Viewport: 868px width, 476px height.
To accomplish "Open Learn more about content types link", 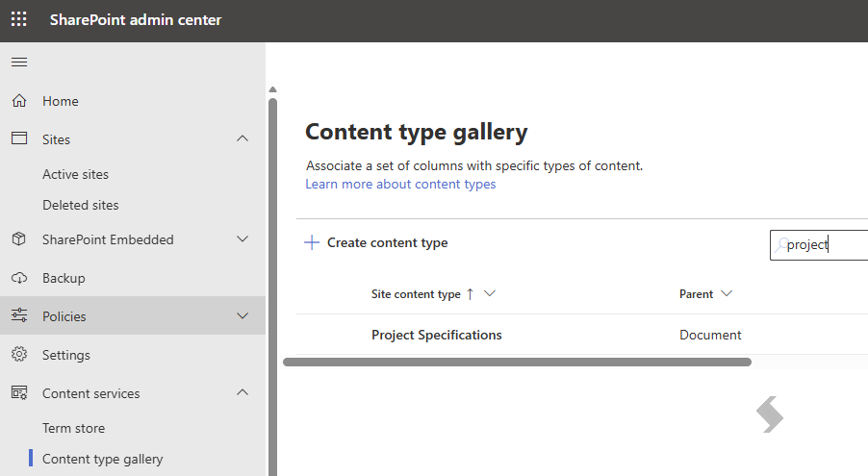I will point(400,185).
